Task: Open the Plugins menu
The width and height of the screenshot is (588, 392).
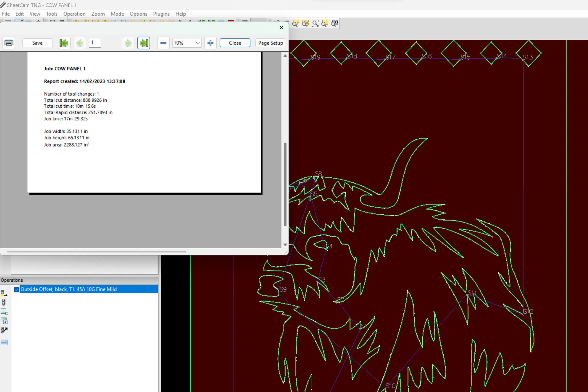Action: point(161,14)
